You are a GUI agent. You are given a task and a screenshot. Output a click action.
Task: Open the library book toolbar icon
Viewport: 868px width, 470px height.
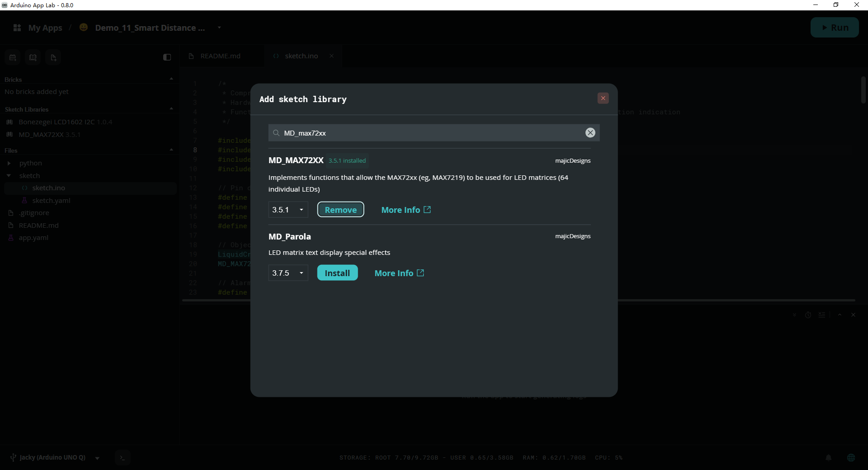click(33, 57)
